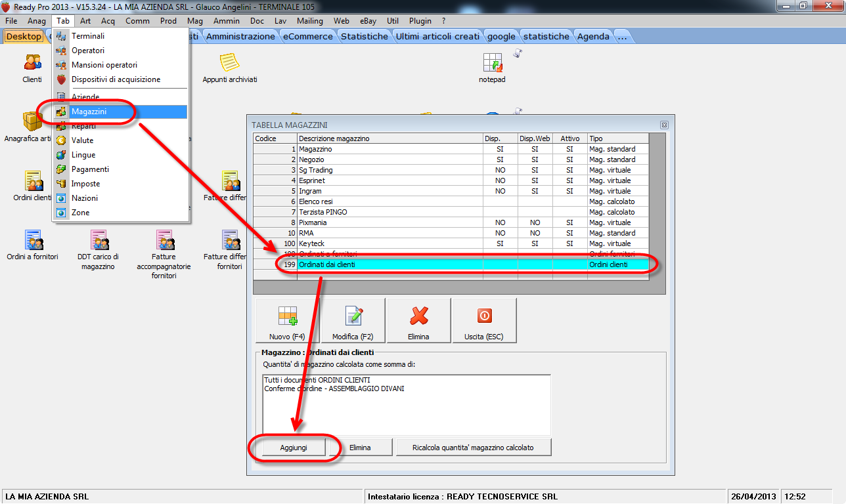
Task: Click the Nuovo (F4) icon button
Action: click(288, 320)
